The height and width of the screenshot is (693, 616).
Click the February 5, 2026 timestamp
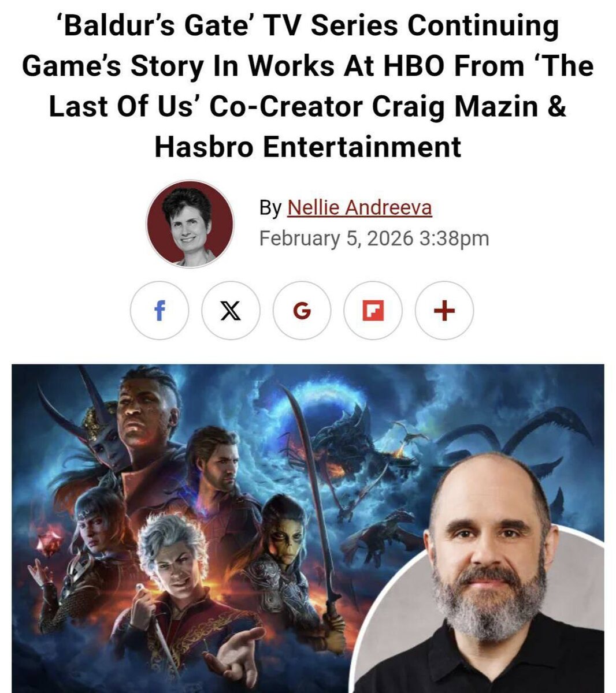click(x=374, y=238)
